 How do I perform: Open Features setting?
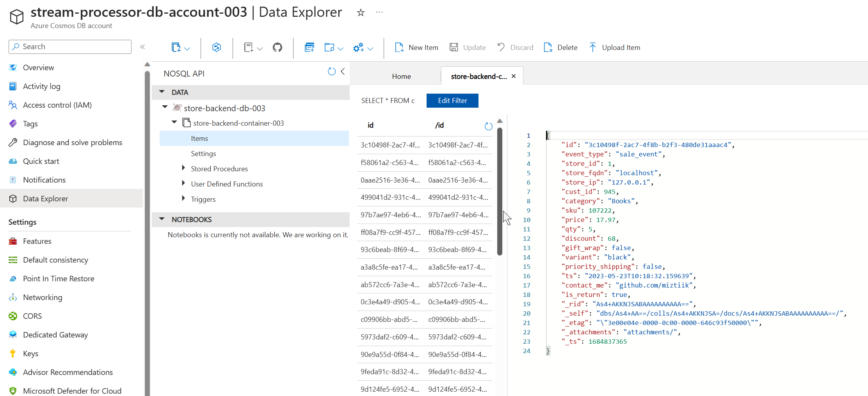click(37, 241)
